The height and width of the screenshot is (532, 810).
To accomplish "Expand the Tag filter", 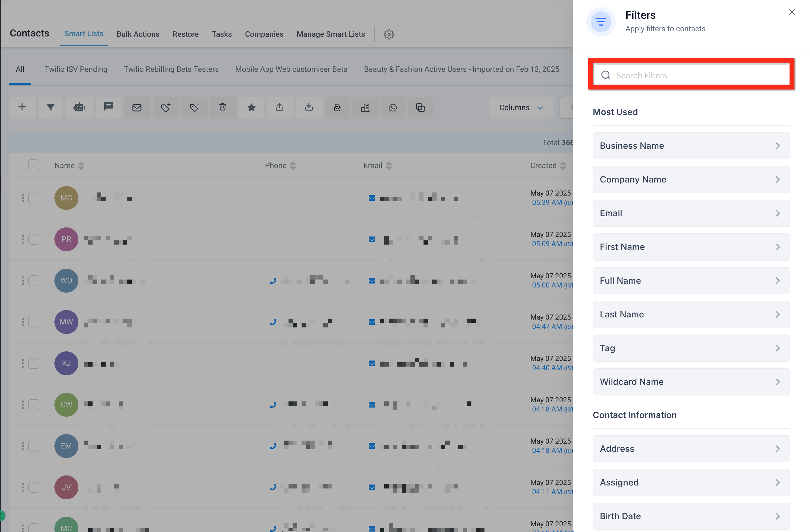I will pyautogui.click(x=691, y=348).
